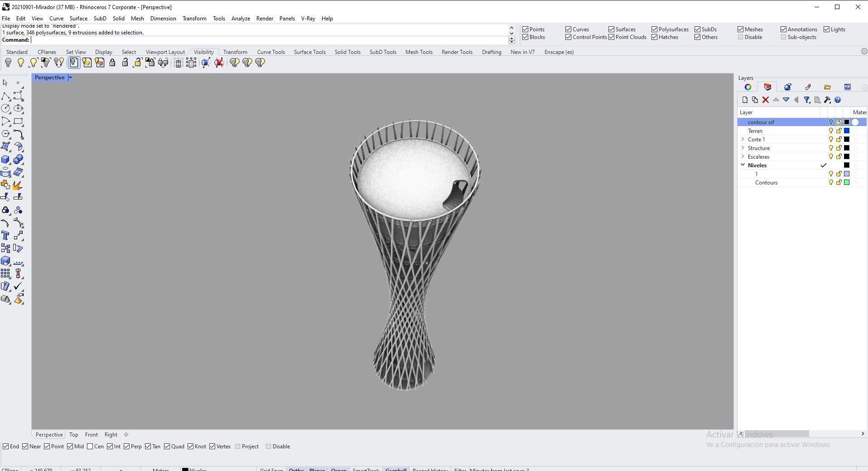The width and height of the screenshot is (868, 471).
Task: Click the new sublayer icon
Action: 755,100
